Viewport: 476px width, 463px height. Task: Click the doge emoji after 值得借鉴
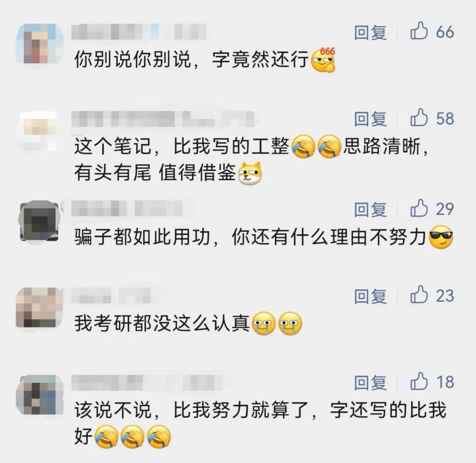point(250,173)
